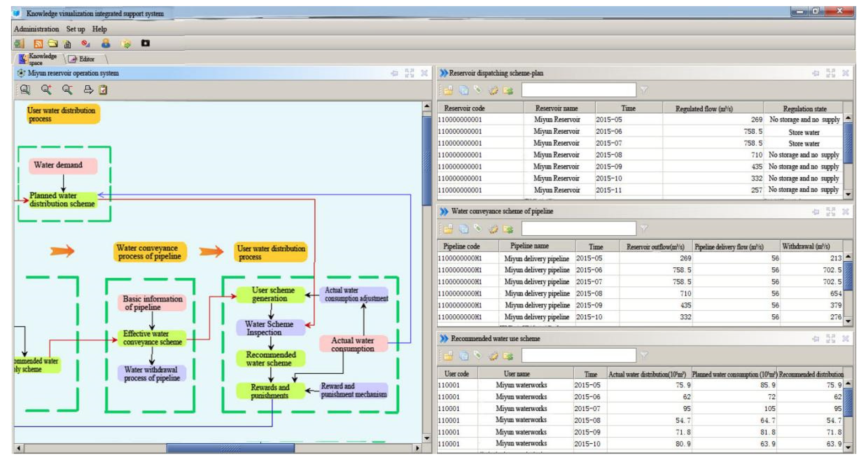Click the Recommended water scheme node
This screenshot has height=464, width=868.
tap(270, 359)
